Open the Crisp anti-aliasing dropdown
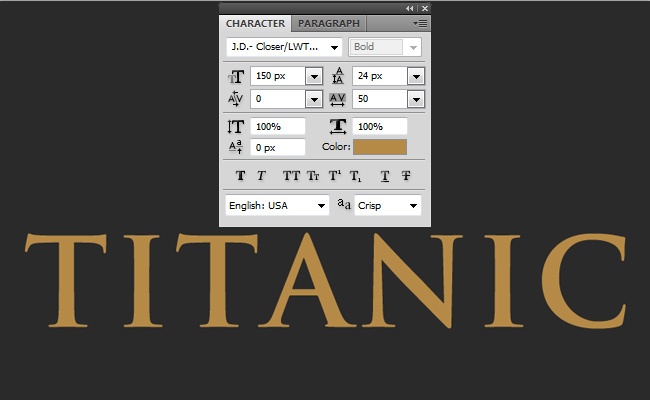The image size is (650, 400). pyautogui.click(x=388, y=206)
